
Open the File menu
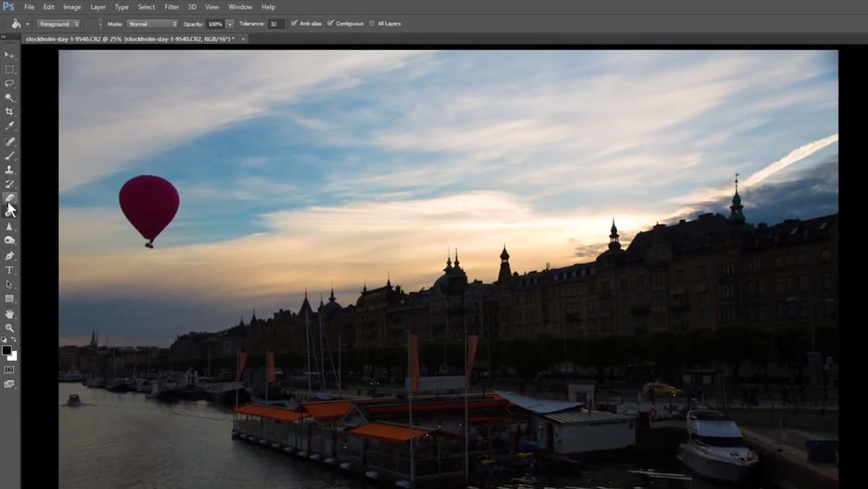(30, 7)
